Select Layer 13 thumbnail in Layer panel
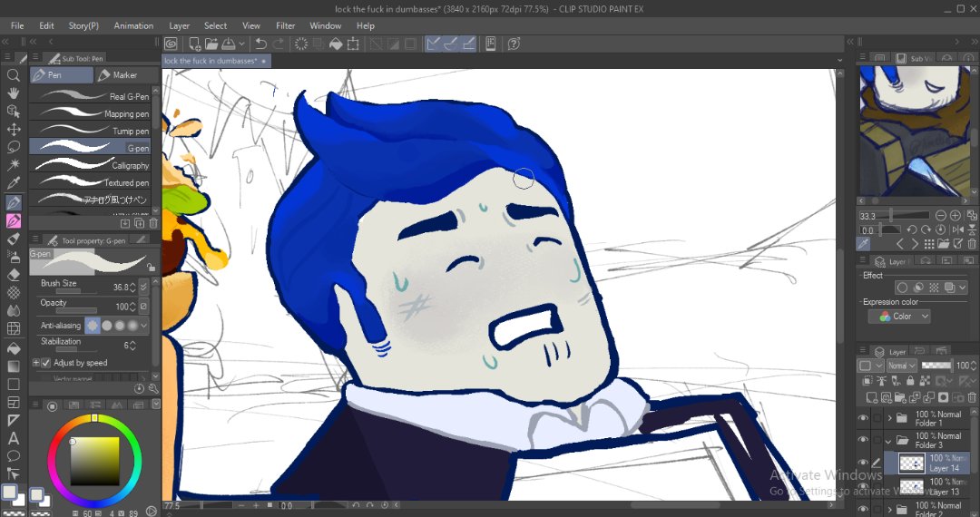980x517 pixels. [911, 486]
